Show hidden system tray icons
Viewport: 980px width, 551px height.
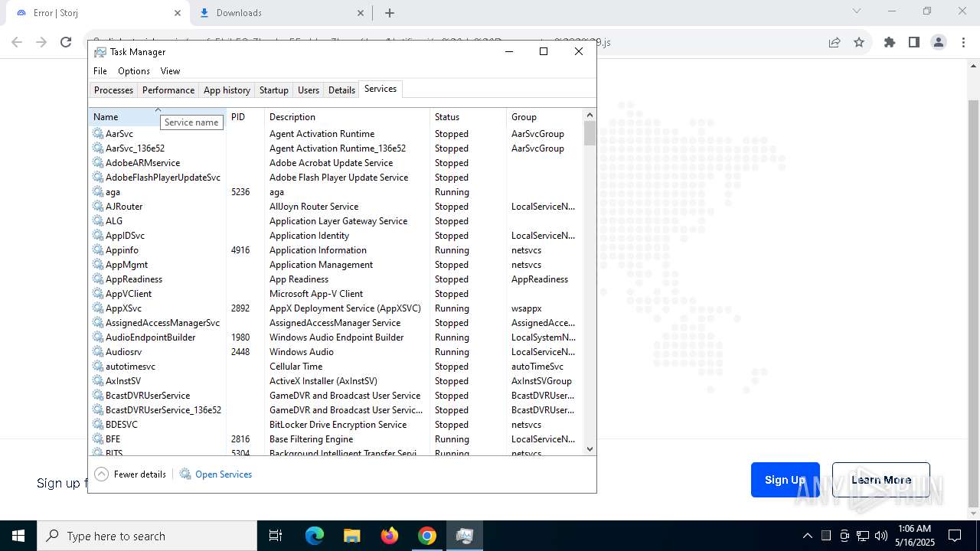click(807, 536)
